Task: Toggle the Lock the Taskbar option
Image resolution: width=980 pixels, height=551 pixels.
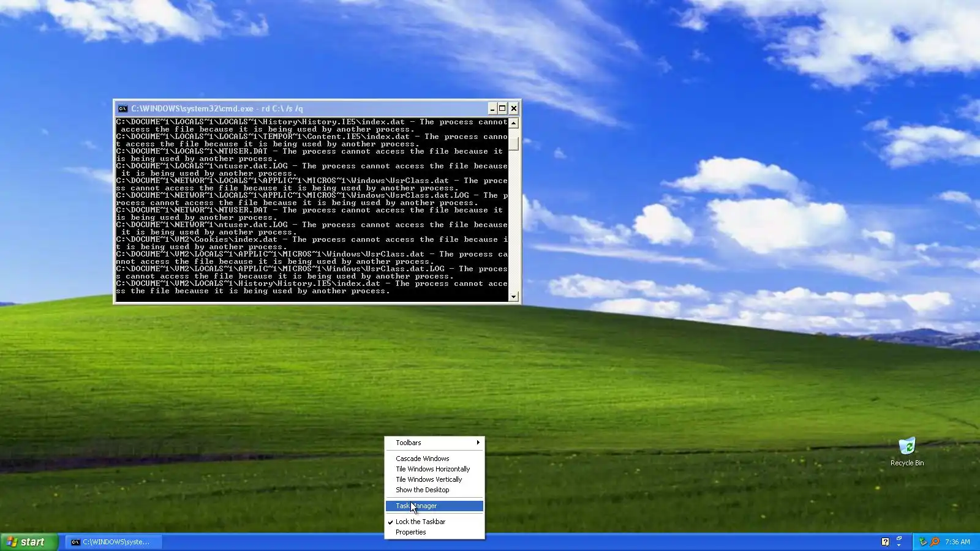Action: point(434,522)
